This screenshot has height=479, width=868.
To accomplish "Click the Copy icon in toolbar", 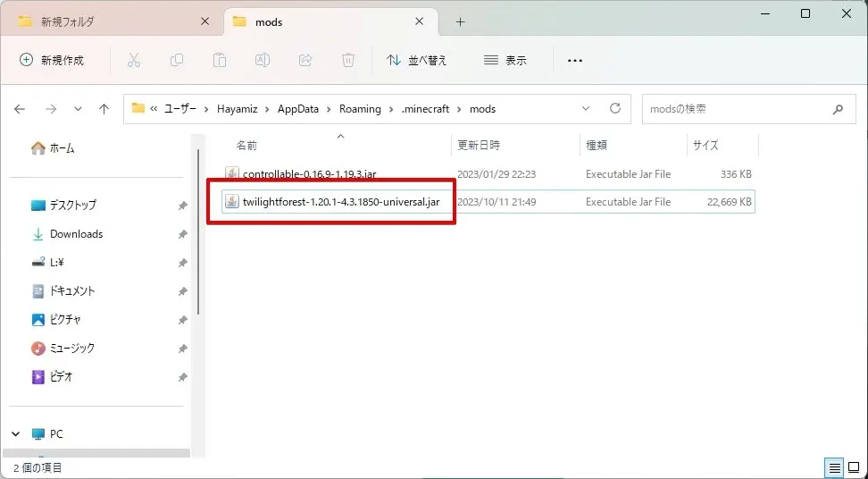I will pyautogui.click(x=177, y=60).
